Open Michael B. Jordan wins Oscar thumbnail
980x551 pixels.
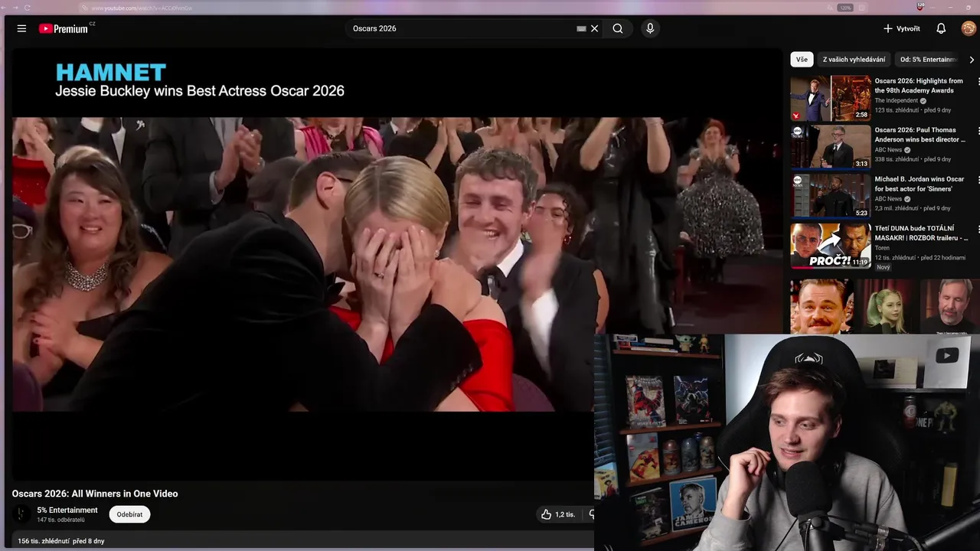[x=831, y=196]
